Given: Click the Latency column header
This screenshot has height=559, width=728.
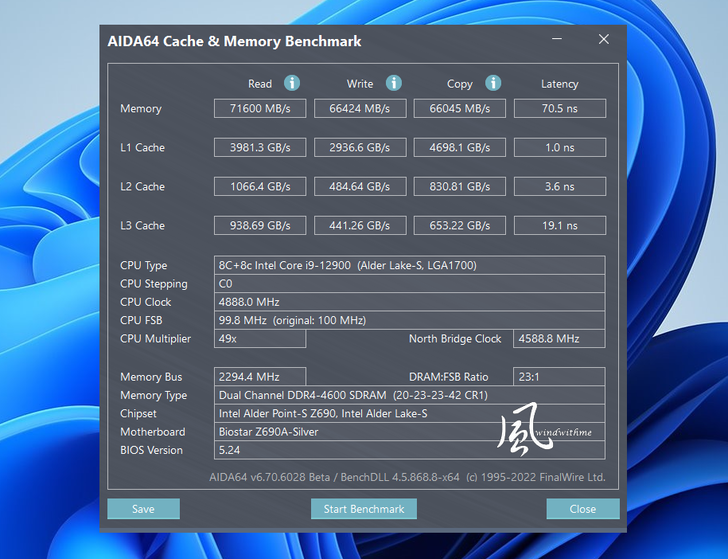Looking at the screenshot, I should point(559,84).
